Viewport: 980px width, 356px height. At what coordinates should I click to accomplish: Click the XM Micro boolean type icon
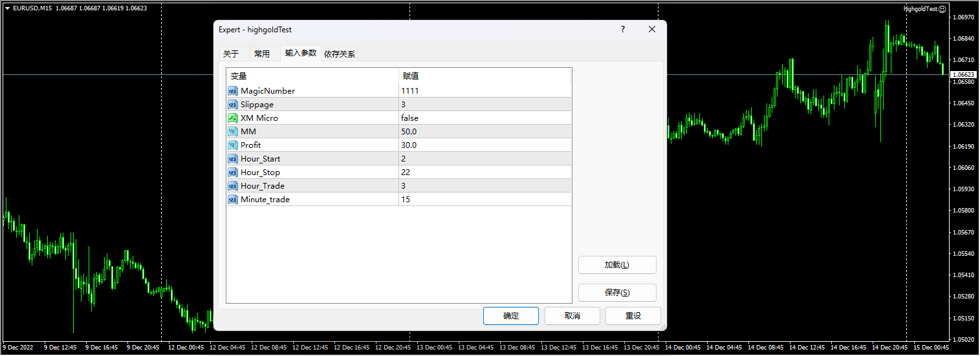[233, 118]
